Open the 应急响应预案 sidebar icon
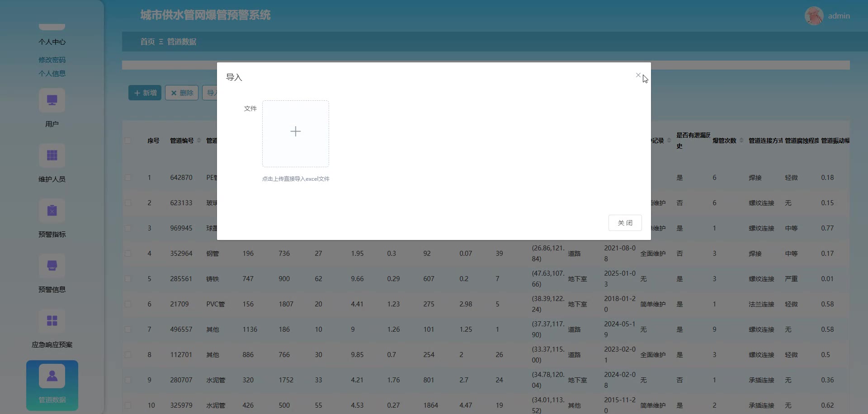868x414 pixels. tap(52, 321)
